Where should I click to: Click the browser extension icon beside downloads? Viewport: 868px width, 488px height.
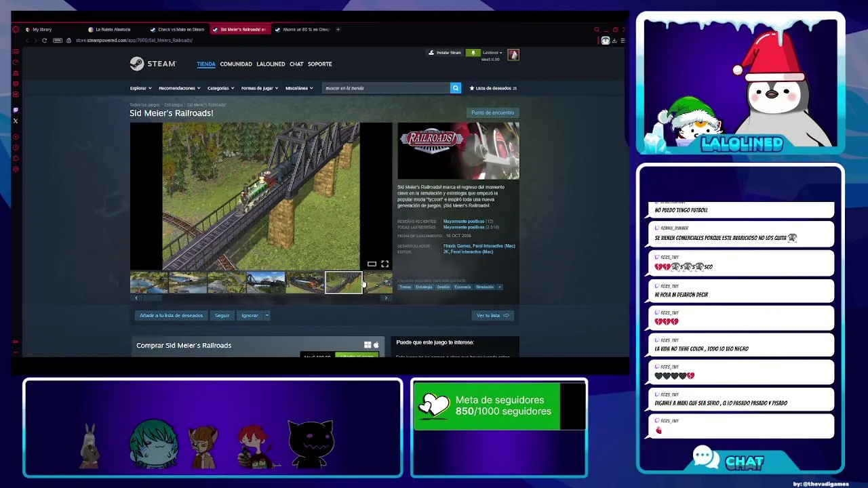point(606,40)
